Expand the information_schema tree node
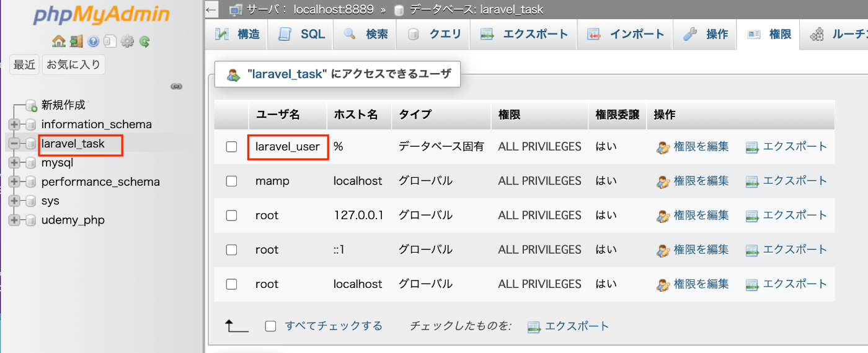Viewport: 868px width, 353px height. 14,124
